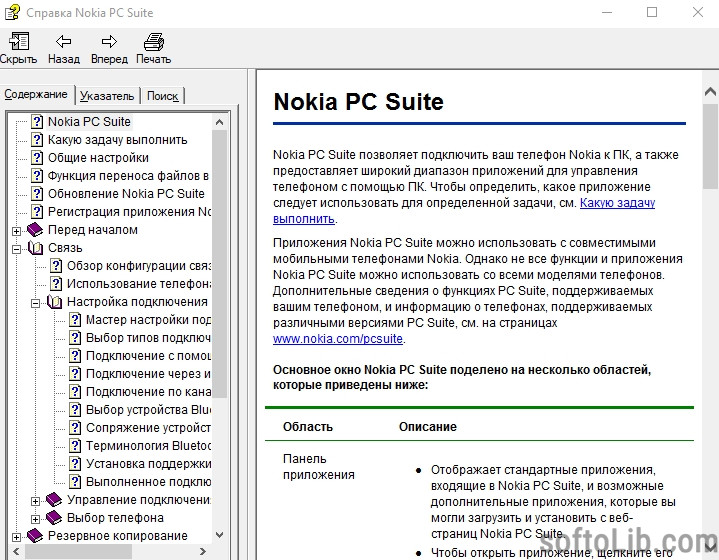Expand the Выбор телефона tree node
This screenshot has width=719, height=560.
coord(35,519)
